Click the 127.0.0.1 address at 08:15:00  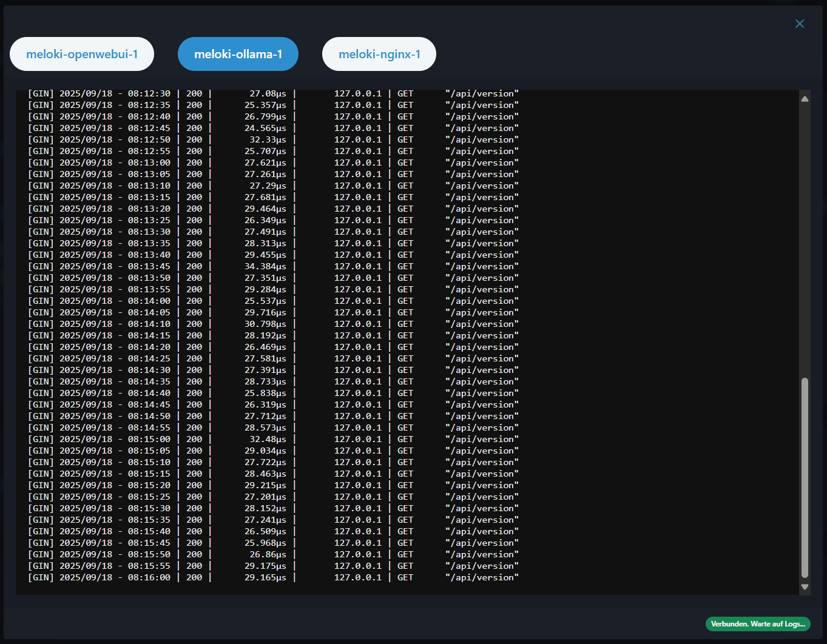click(357, 439)
